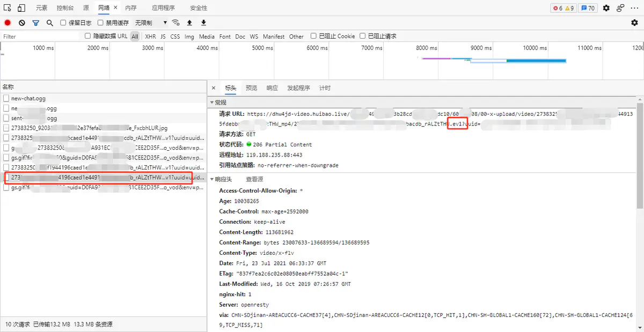
Task: Enable the 保留日志 checkbox
Action: coord(63,23)
